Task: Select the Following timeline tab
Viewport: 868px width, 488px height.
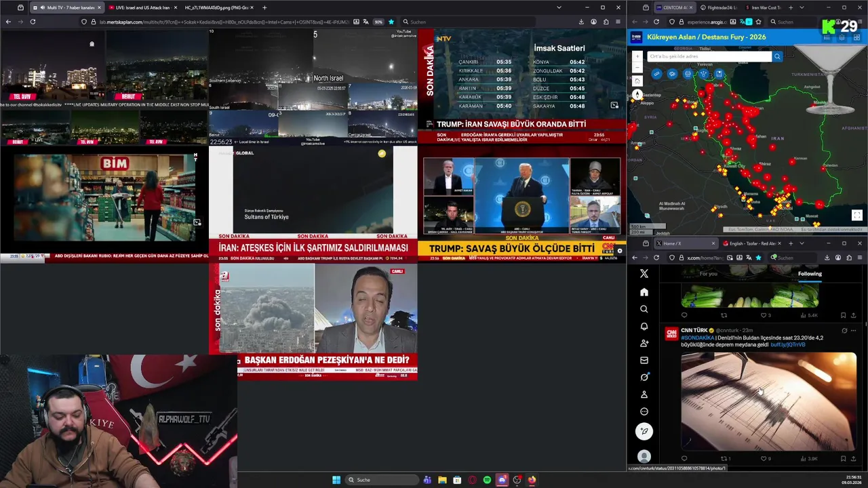Action: tap(810, 274)
